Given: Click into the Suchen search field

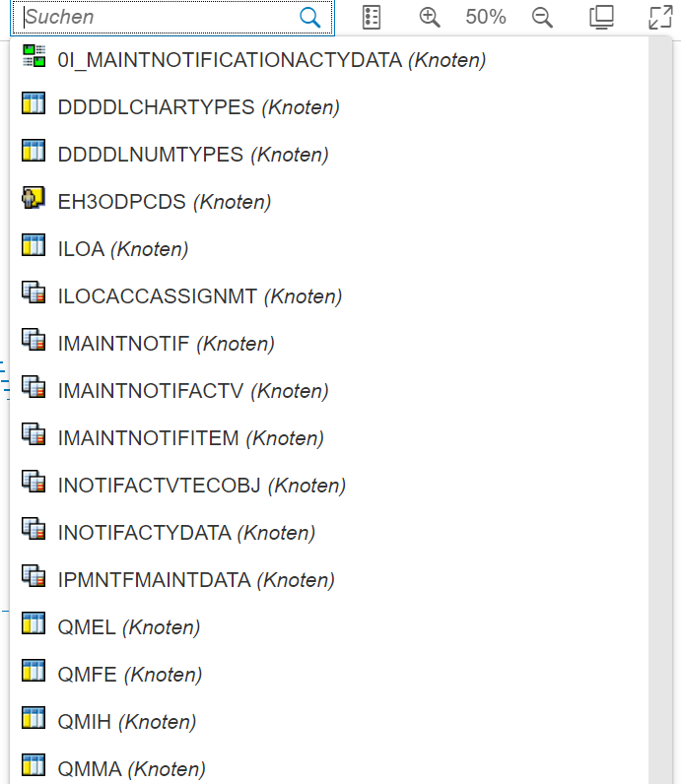Looking at the screenshot, I should [x=158, y=18].
